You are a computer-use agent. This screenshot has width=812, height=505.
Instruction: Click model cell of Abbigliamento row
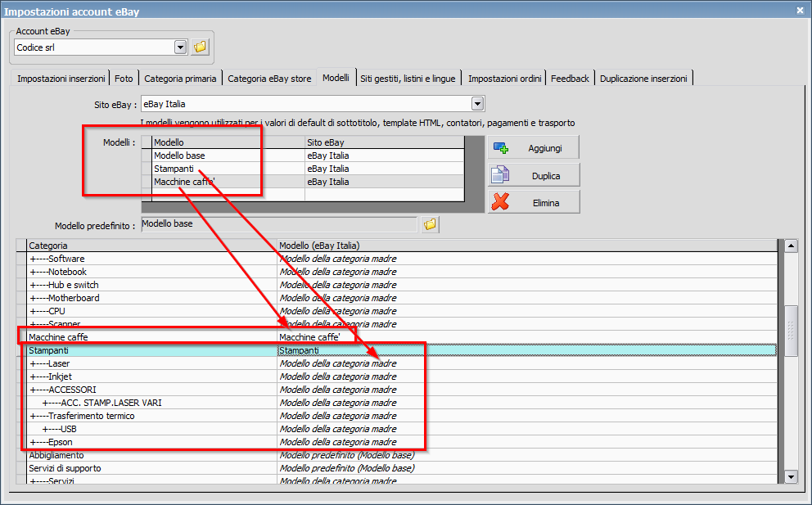pos(527,455)
